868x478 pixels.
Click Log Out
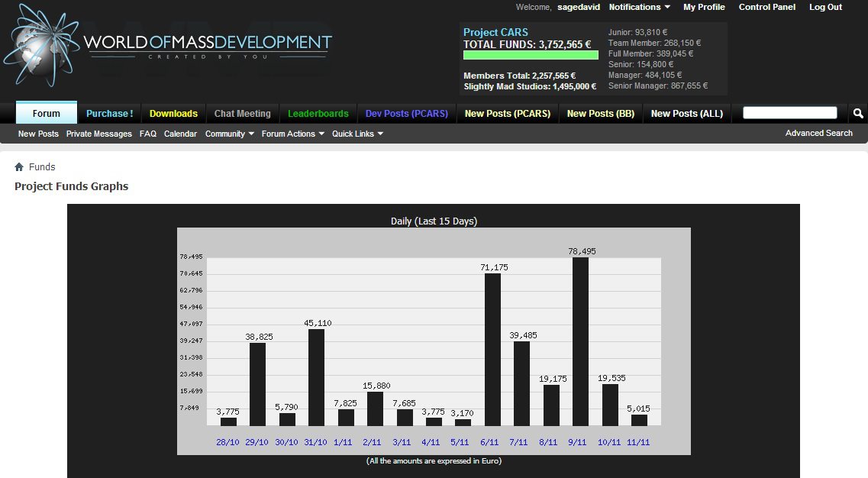coord(825,7)
